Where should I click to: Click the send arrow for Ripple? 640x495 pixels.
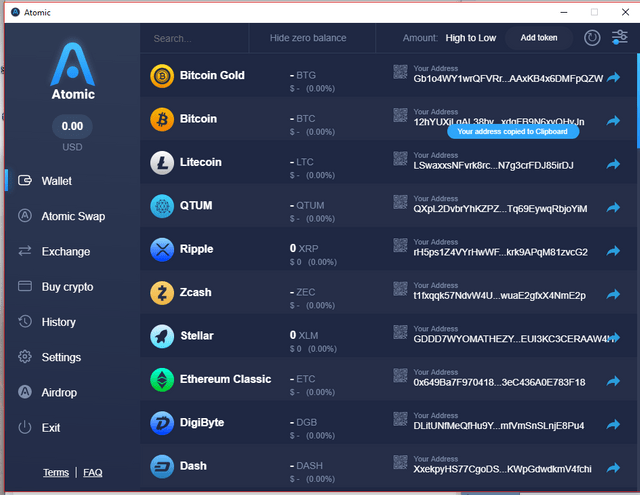click(x=613, y=251)
